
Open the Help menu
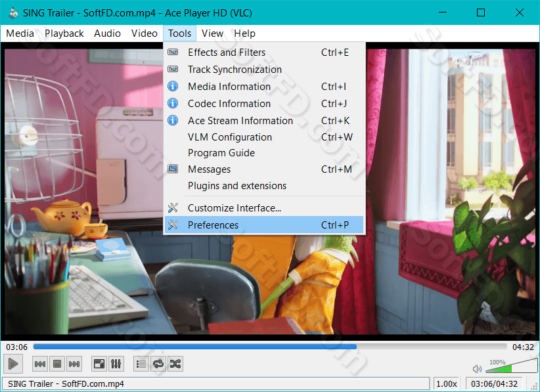(245, 33)
